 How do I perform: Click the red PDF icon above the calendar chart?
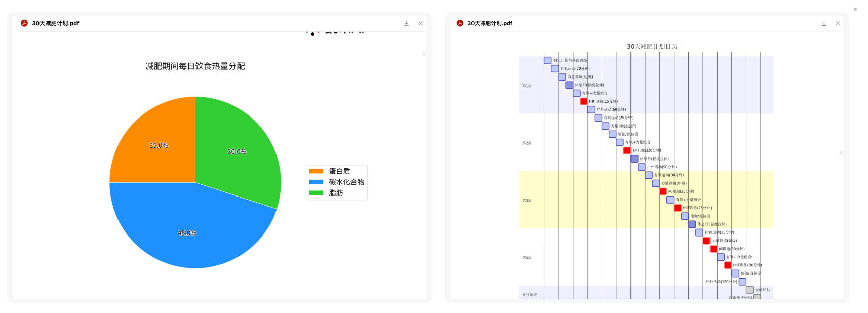click(460, 23)
